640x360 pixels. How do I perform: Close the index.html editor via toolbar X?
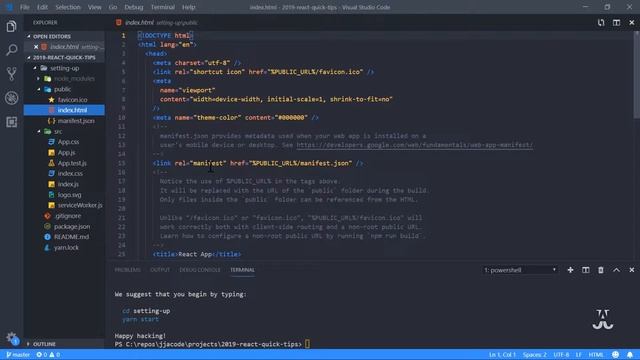click(631, 22)
